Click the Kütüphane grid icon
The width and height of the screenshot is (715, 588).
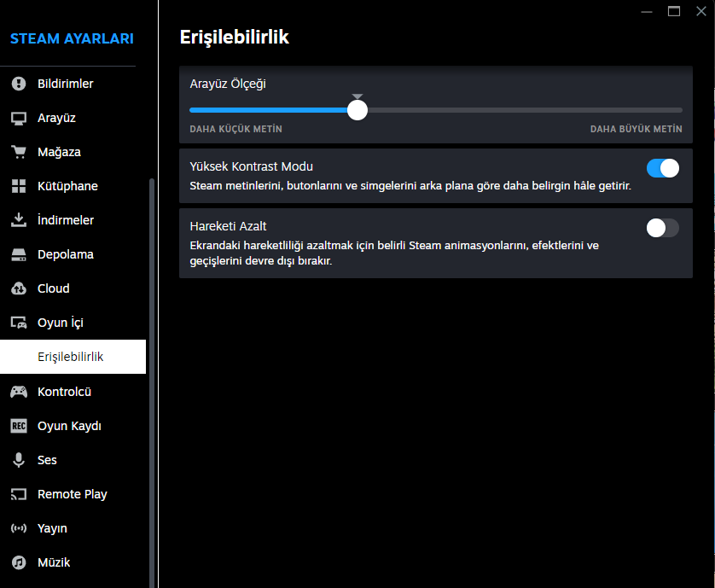coord(19,186)
